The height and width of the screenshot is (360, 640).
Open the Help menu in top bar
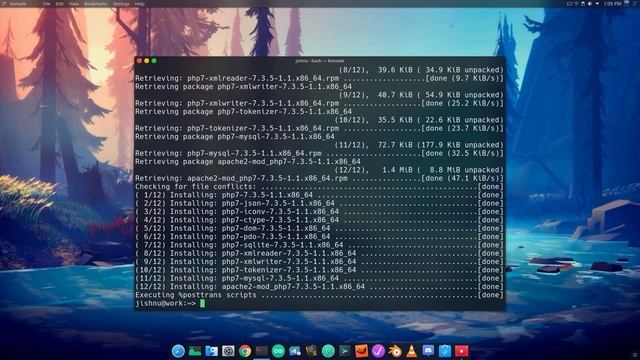tap(140, 4)
